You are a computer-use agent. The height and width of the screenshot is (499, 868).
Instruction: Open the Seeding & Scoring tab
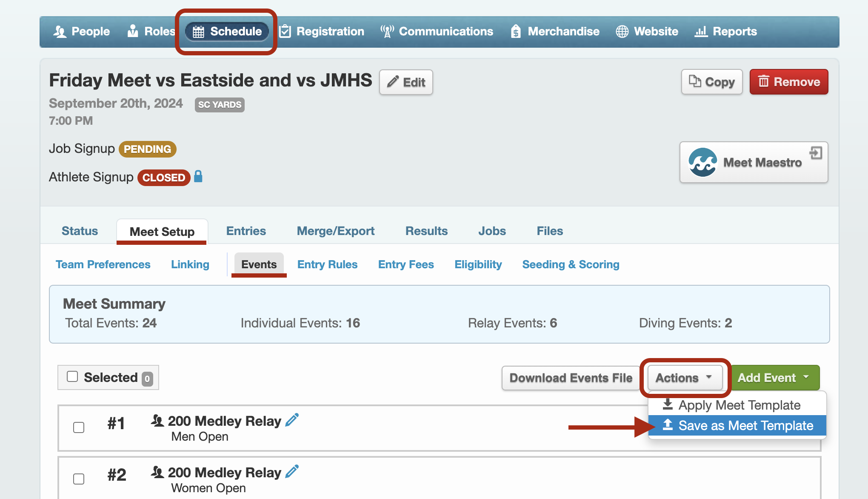(x=571, y=264)
